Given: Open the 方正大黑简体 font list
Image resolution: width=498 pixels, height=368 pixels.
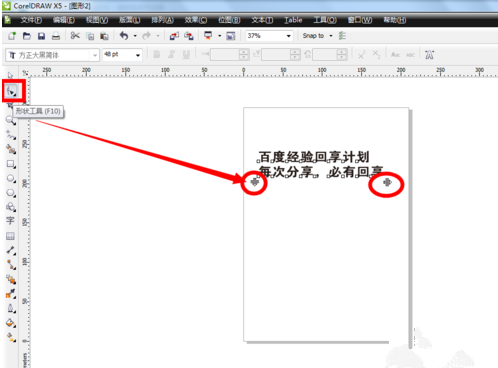Looking at the screenshot, I should 95,55.
